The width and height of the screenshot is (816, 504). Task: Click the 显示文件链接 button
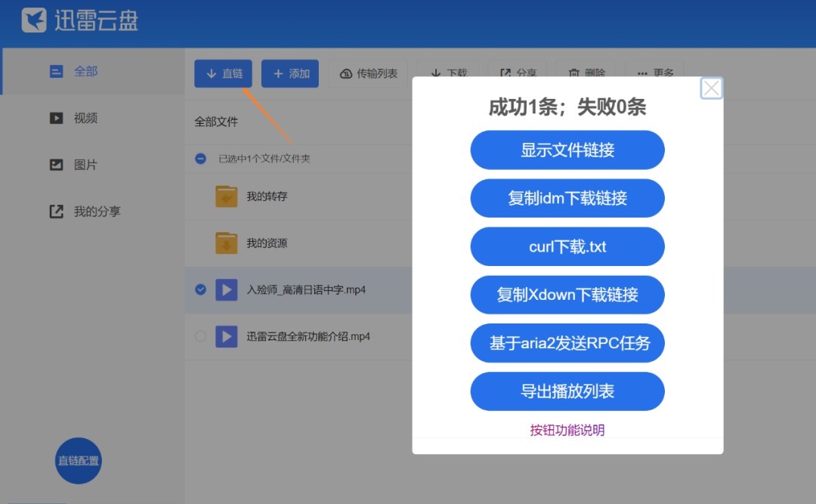point(567,150)
